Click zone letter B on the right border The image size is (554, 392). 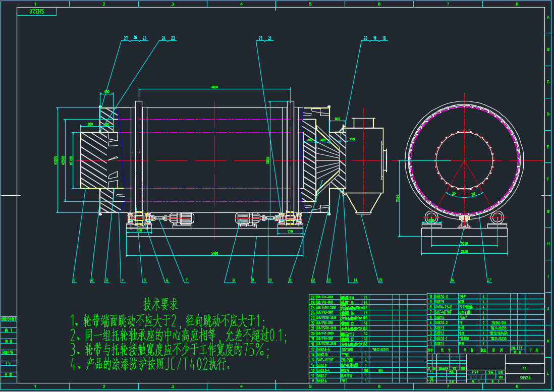[548, 49]
